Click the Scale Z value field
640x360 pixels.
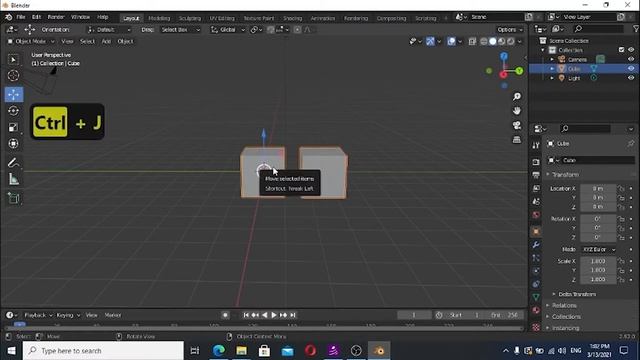pos(598,280)
